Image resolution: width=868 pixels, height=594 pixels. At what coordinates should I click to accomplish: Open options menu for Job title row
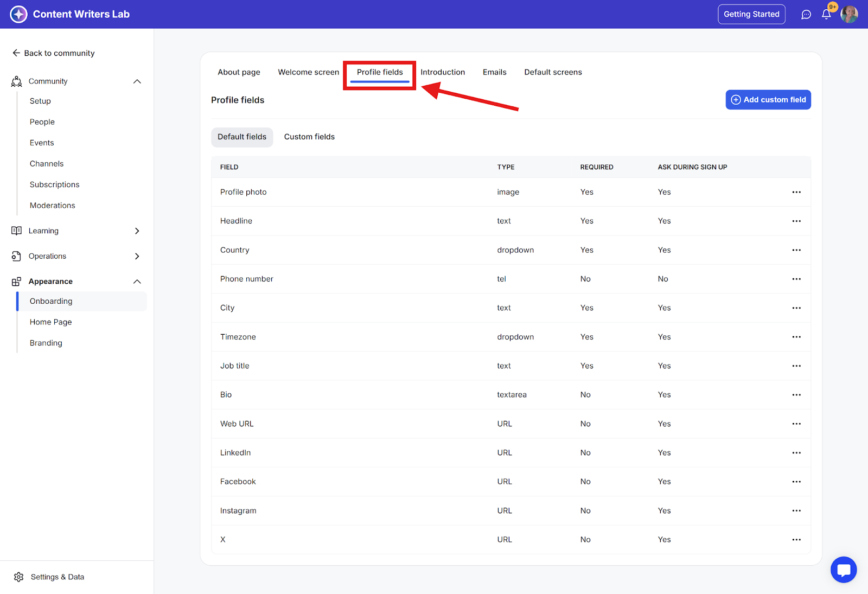[x=796, y=366]
